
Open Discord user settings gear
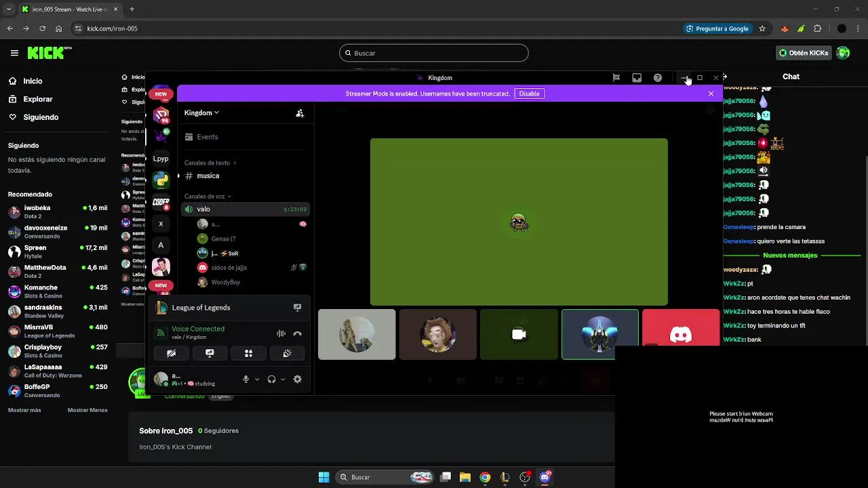297,380
